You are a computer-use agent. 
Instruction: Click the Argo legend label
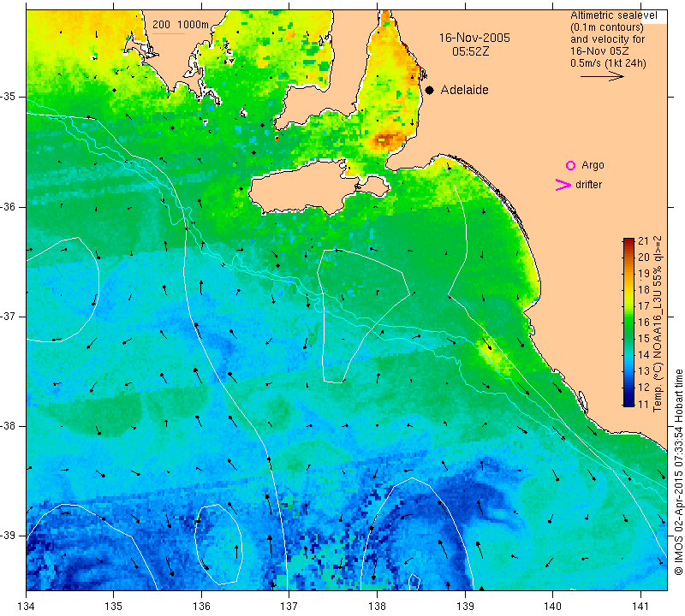tap(593, 165)
